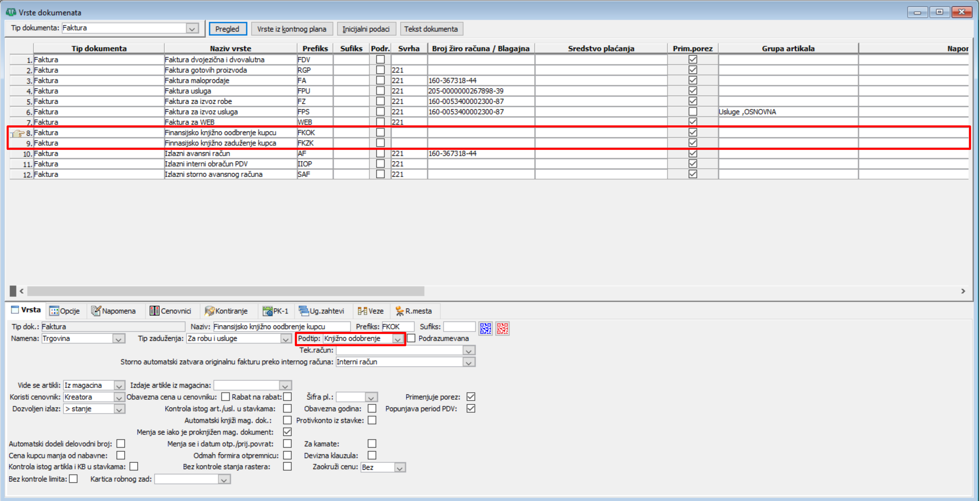980x501 pixels.
Task: Toggle the Podrazumevana checkbox
Action: pos(411,338)
